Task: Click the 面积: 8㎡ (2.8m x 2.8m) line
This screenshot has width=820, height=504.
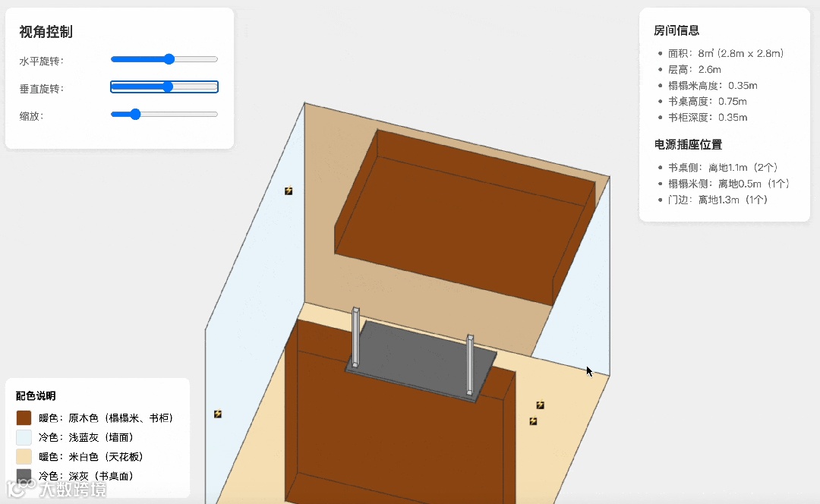Action: point(726,53)
